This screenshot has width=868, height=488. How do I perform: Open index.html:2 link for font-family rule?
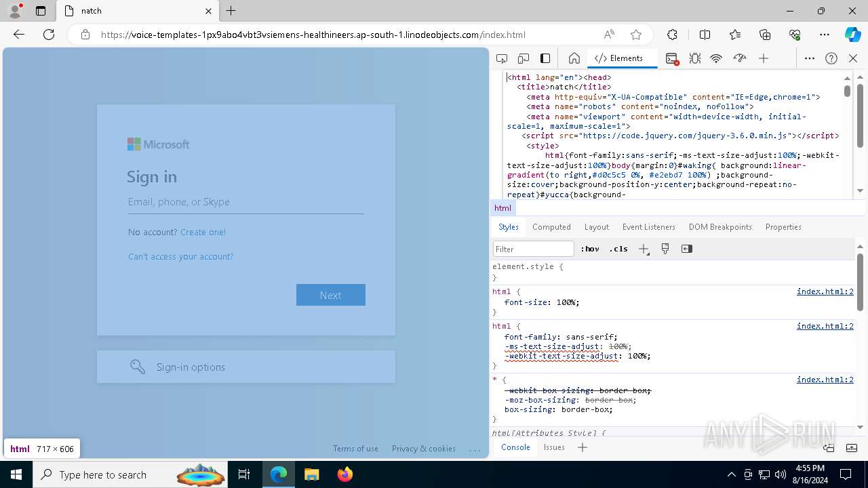coord(825,326)
